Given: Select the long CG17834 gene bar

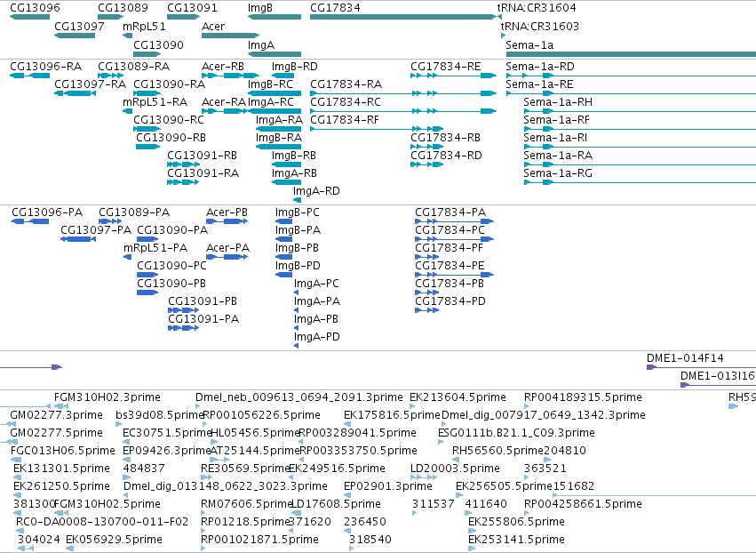Looking at the screenshot, I should [402, 17].
